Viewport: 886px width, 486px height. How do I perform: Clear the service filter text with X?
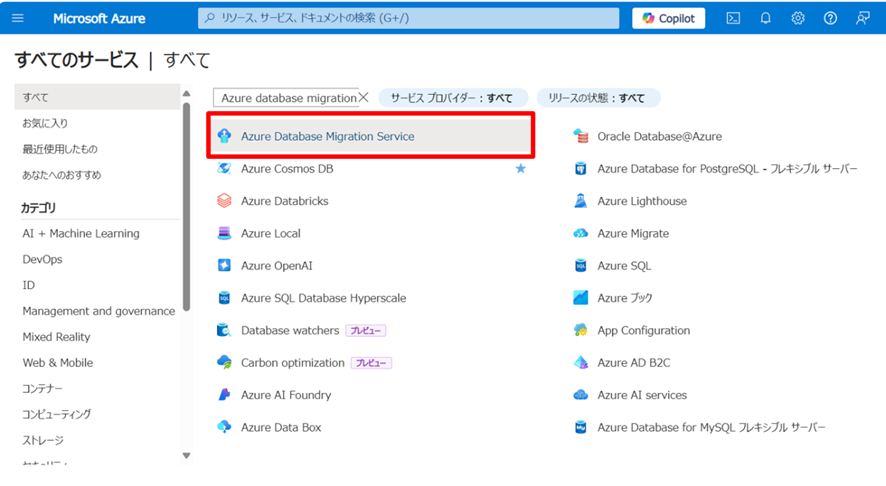pyautogui.click(x=364, y=98)
